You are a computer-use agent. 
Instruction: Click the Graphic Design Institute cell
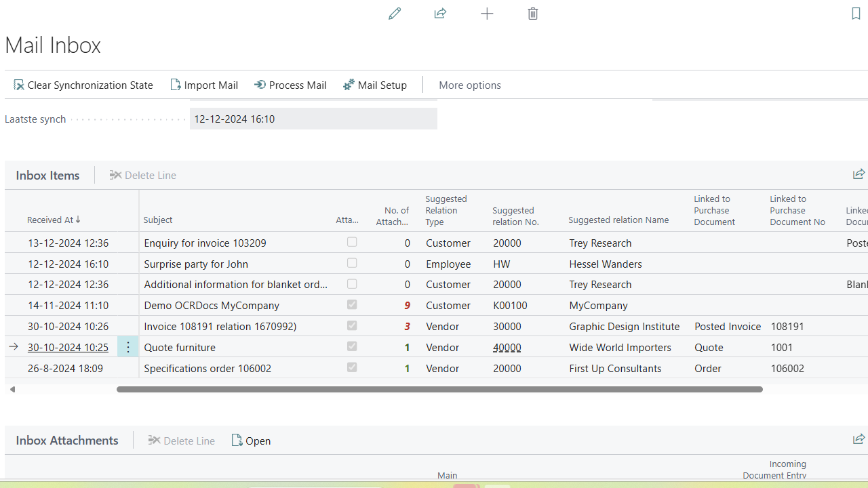[x=625, y=326]
